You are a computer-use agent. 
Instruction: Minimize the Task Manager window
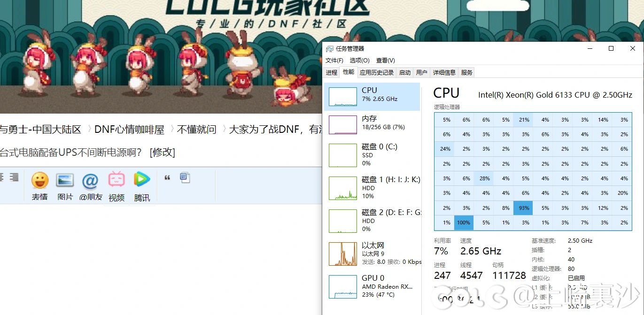[x=590, y=48]
